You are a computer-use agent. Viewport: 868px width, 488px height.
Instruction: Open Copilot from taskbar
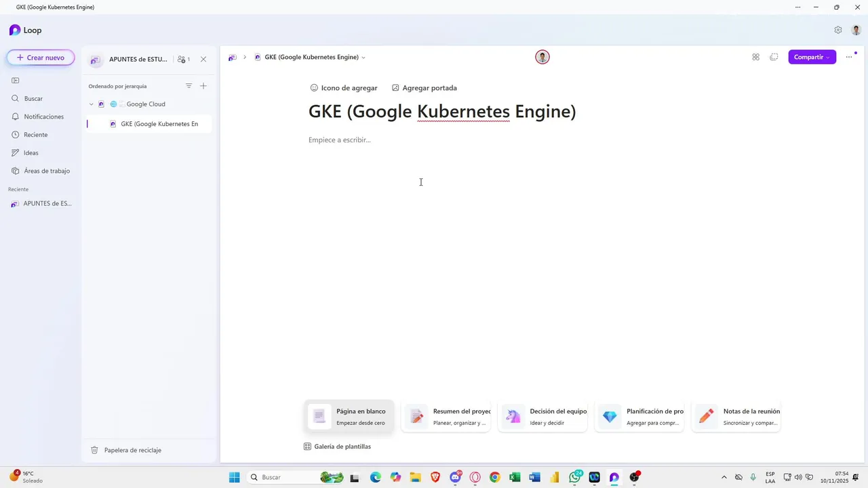click(395, 477)
